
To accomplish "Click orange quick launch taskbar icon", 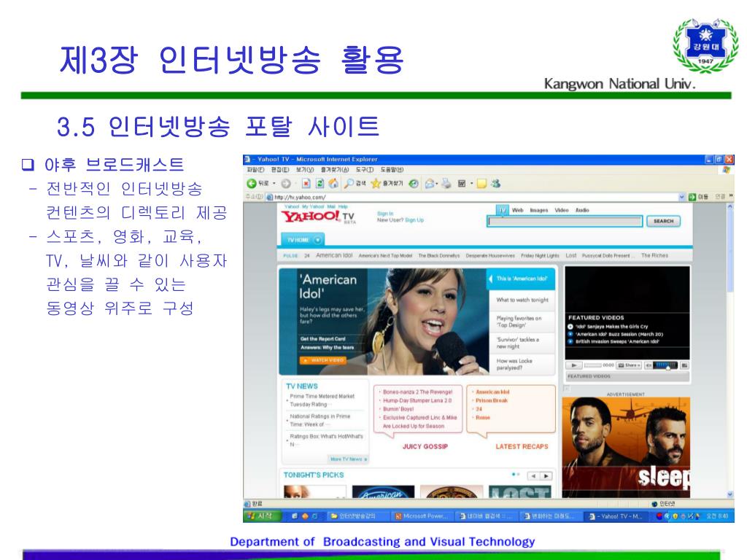I will [x=305, y=516].
